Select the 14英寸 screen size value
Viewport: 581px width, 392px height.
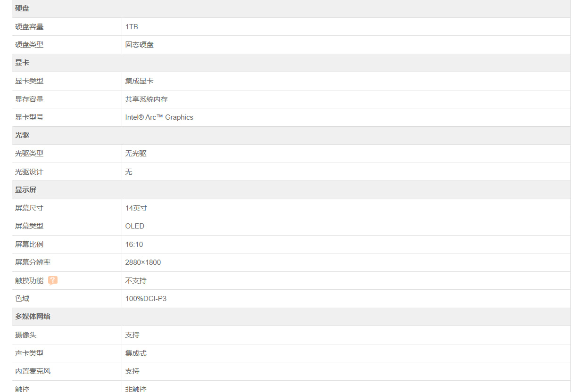click(136, 208)
